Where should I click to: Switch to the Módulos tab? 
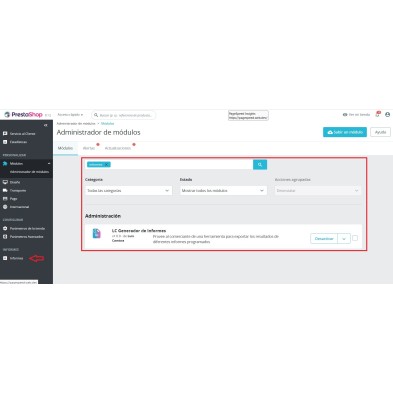pyautogui.click(x=65, y=148)
